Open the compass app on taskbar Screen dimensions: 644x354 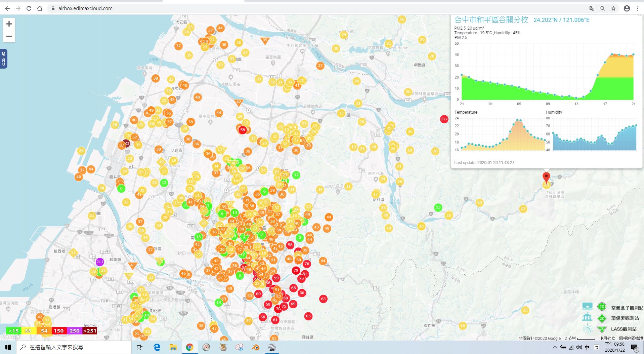coord(206,347)
